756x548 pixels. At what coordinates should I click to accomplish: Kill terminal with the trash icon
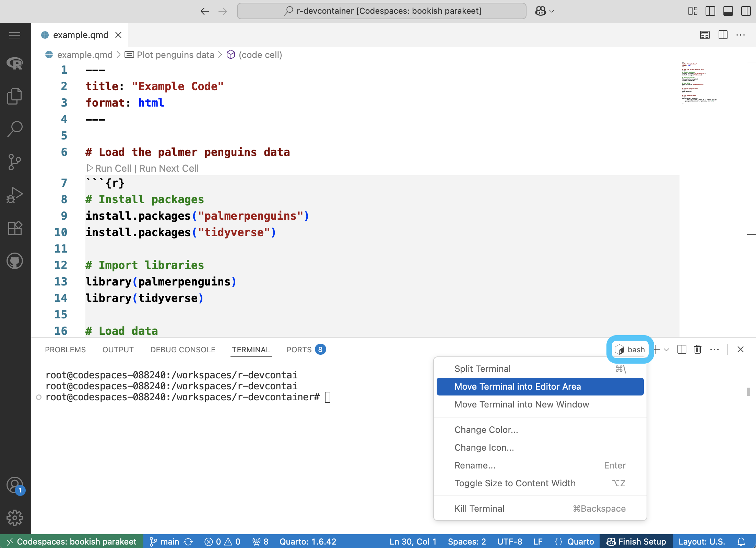[x=698, y=350]
